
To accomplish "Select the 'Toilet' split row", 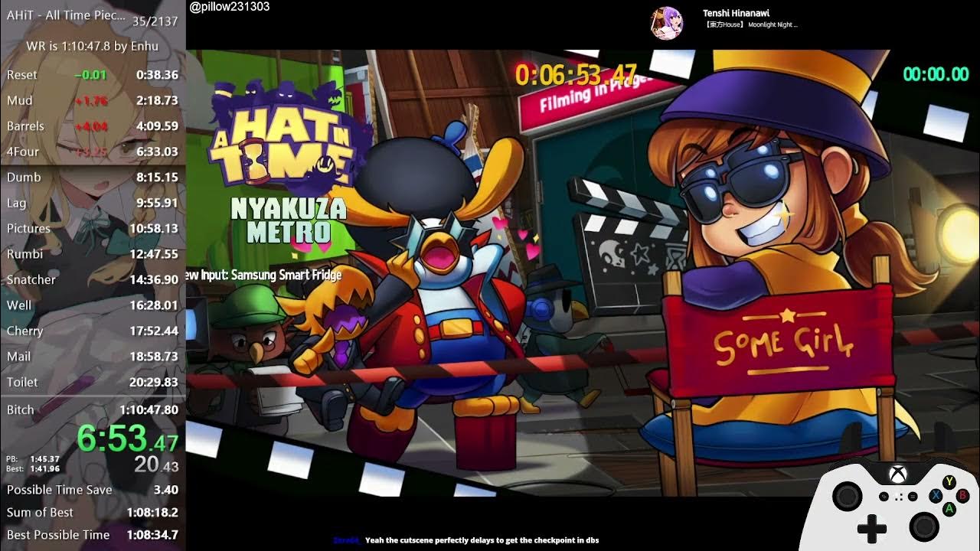I will (x=93, y=382).
